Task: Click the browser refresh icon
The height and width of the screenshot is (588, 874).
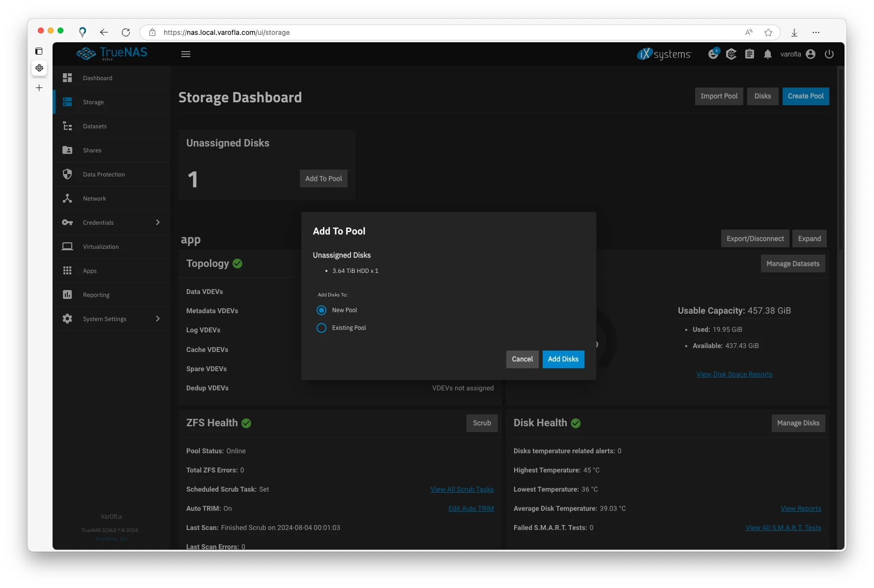Action: click(126, 32)
